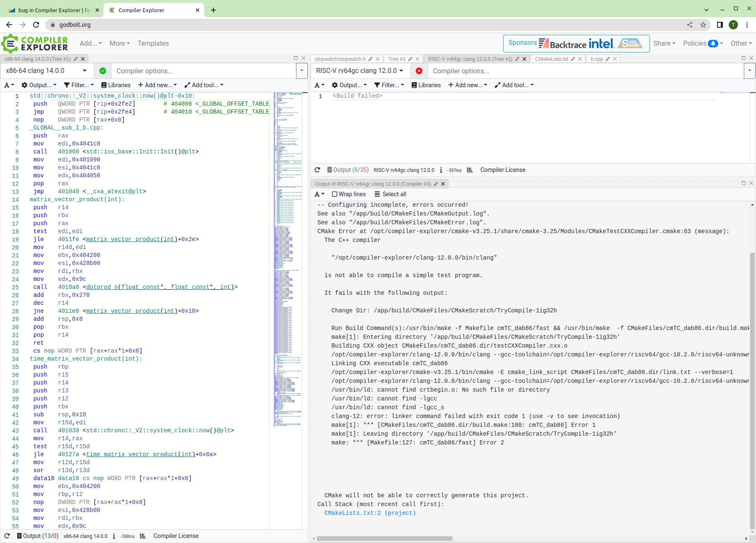
Task: Open the More menu
Action: point(119,43)
